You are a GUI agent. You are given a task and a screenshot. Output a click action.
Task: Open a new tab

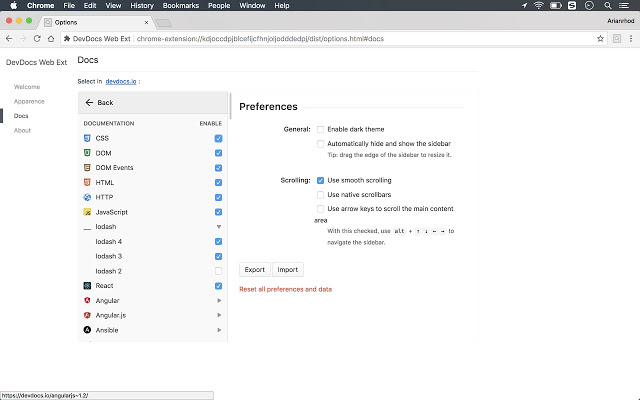pyautogui.click(x=164, y=23)
